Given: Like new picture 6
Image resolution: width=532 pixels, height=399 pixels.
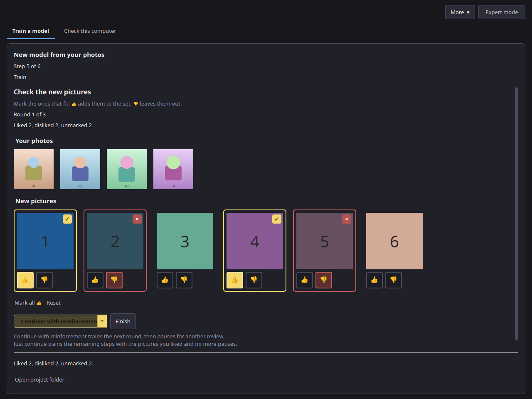Looking at the screenshot, I should (374, 280).
